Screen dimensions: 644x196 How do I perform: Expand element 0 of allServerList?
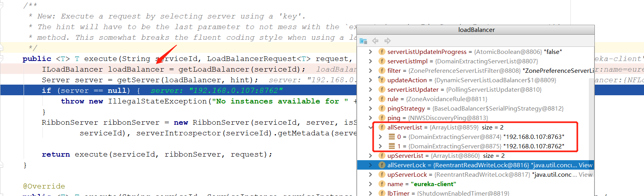click(380, 137)
